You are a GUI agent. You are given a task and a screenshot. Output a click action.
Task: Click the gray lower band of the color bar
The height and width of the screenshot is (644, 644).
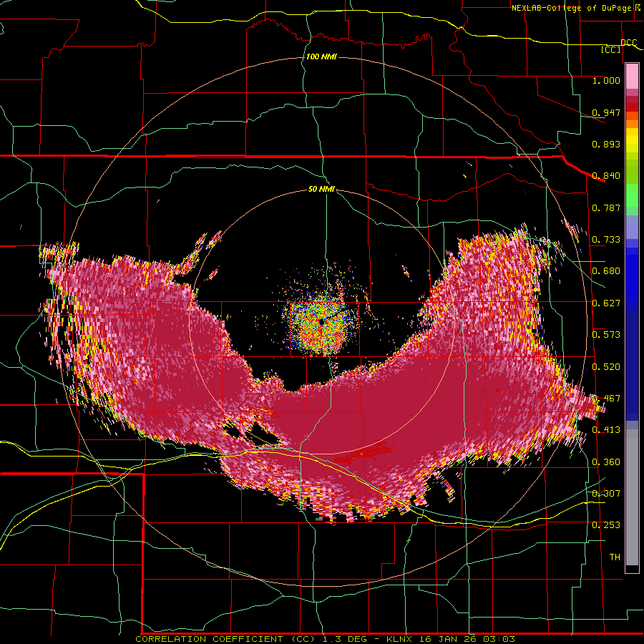(632, 497)
